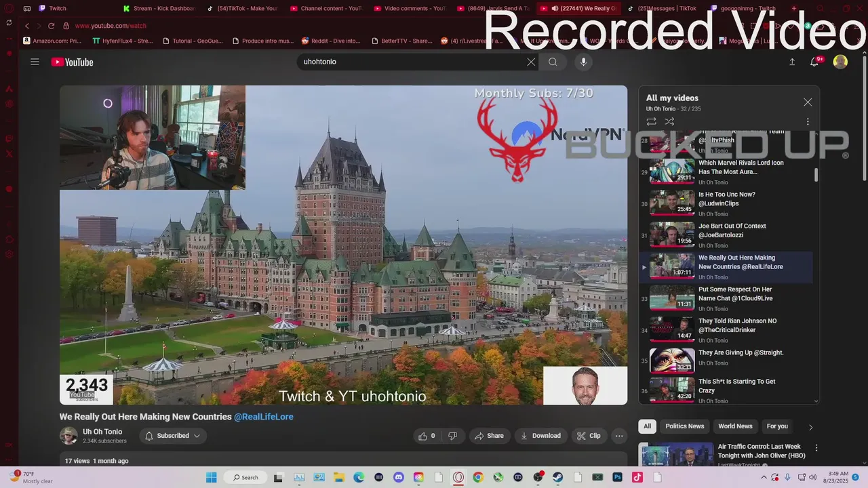Select the All filter chip
Screen dimensions: 868x488
coord(647,426)
